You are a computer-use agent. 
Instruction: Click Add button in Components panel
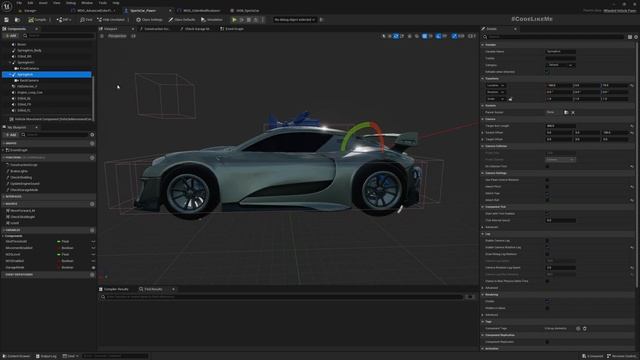(x=11, y=36)
